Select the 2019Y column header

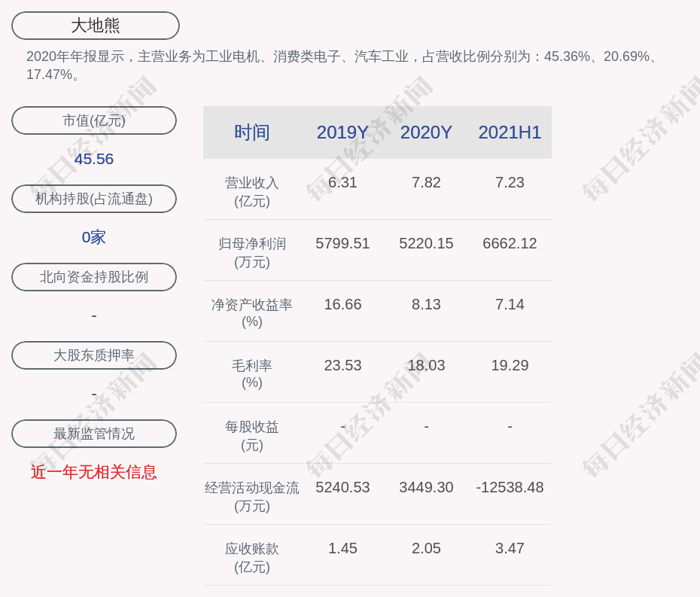(342, 132)
